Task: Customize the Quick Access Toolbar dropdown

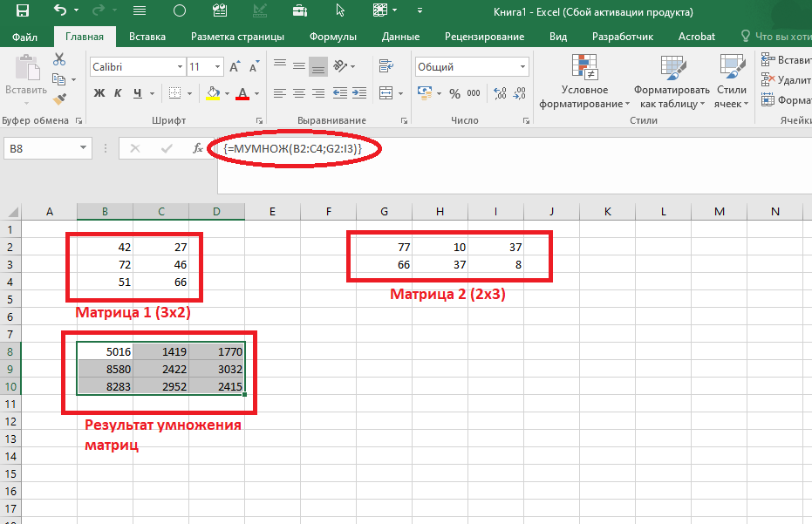Action: pyautogui.click(x=420, y=10)
